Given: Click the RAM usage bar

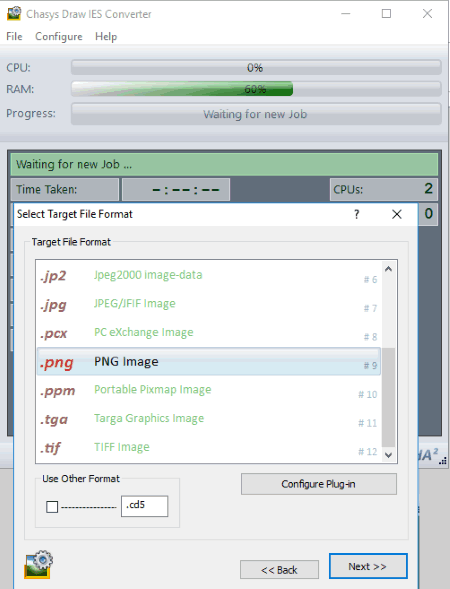Looking at the screenshot, I should pos(256,89).
